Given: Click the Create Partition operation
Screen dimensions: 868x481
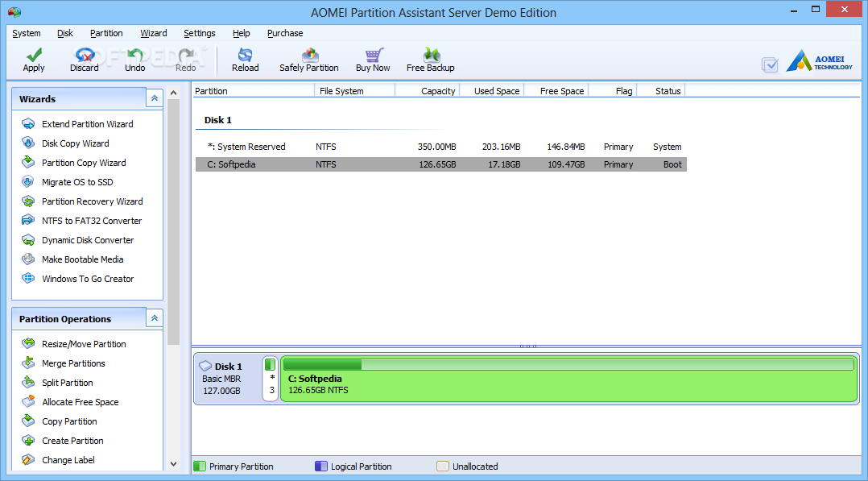Looking at the screenshot, I should coord(72,441).
